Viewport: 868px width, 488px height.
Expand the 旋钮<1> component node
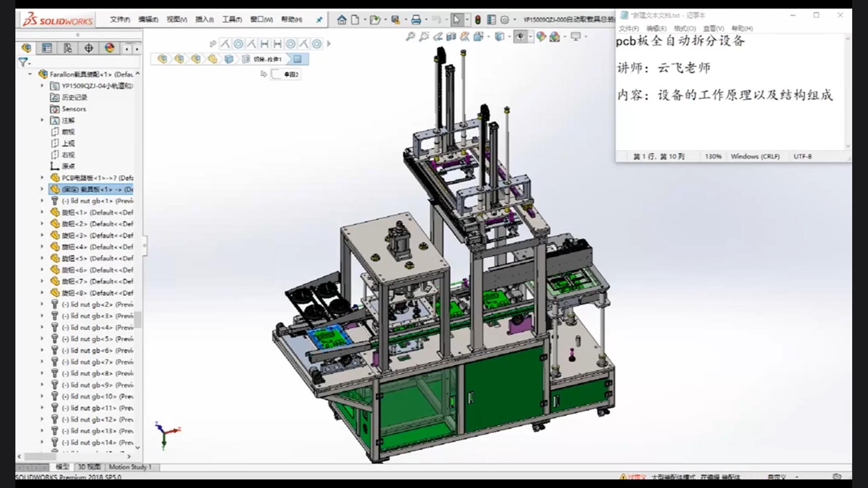tap(42, 212)
